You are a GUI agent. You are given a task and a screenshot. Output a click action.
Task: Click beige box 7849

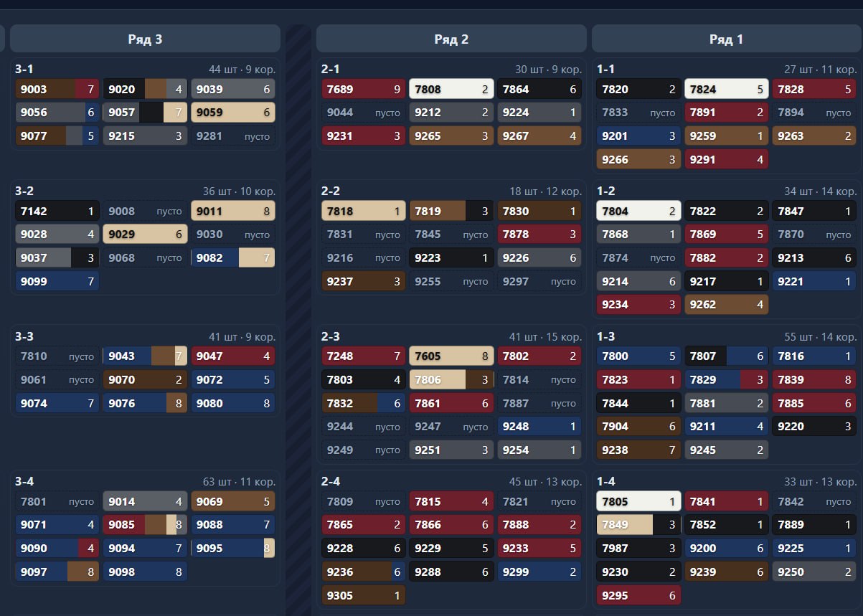click(x=638, y=525)
